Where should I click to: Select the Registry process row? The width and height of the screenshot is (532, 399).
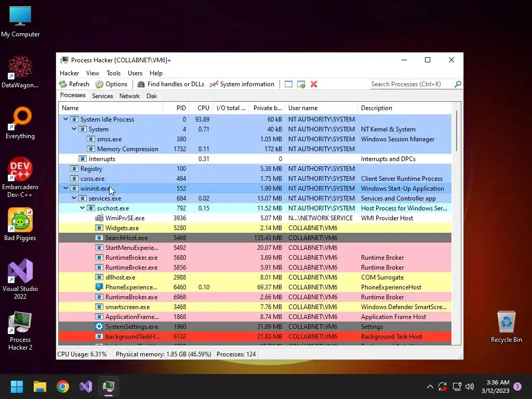click(255, 169)
